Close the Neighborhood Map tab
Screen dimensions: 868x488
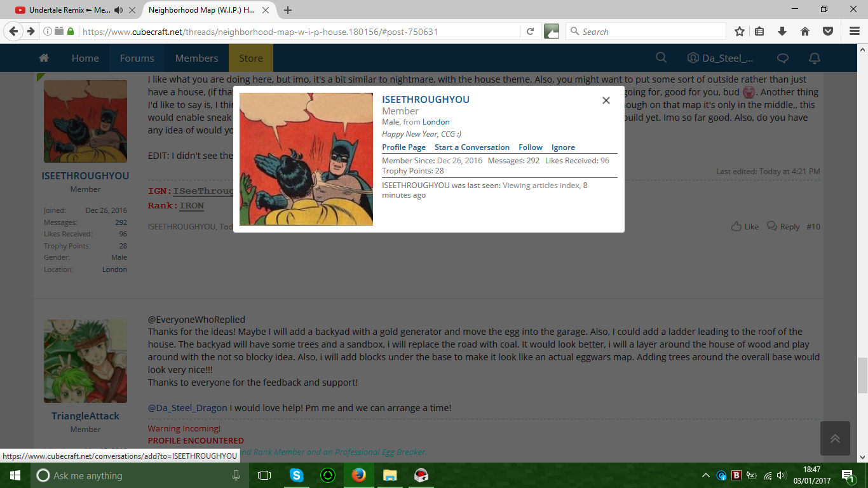click(x=266, y=10)
